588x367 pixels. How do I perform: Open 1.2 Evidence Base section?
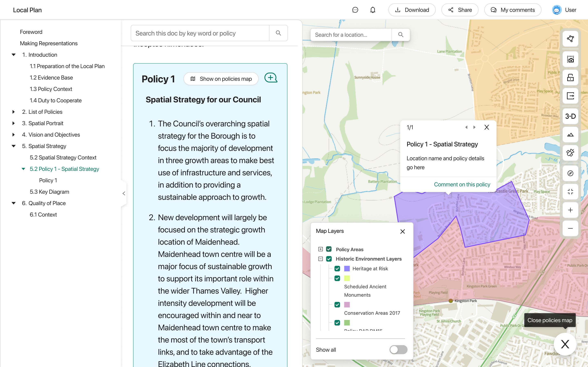[51, 78]
